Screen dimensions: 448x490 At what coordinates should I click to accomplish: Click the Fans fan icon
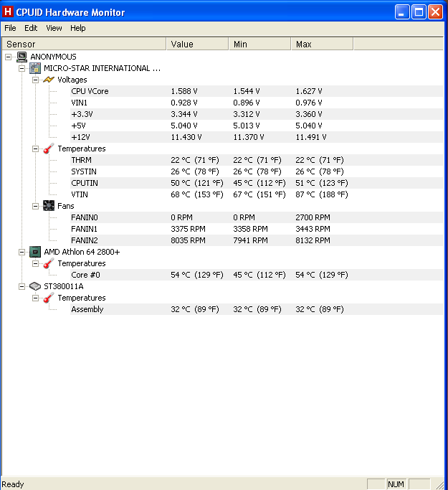(x=49, y=206)
